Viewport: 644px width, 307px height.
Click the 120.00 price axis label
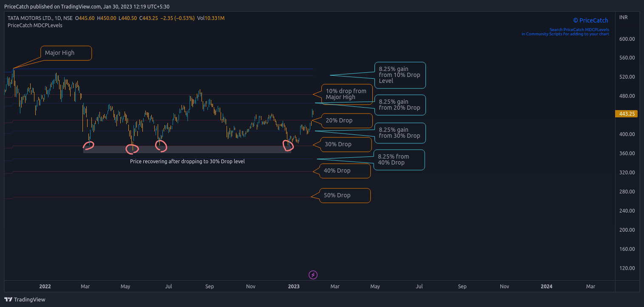point(627,268)
